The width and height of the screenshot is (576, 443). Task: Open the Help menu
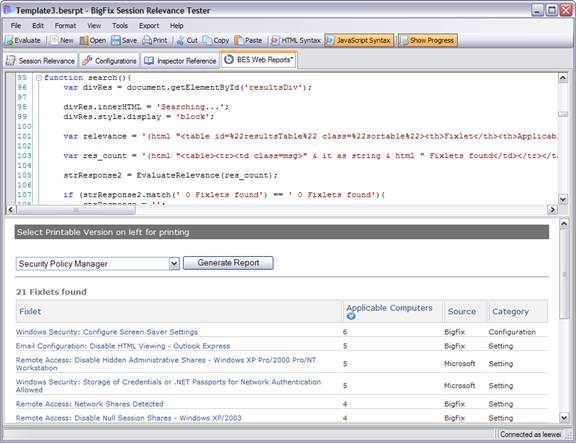[176, 26]
